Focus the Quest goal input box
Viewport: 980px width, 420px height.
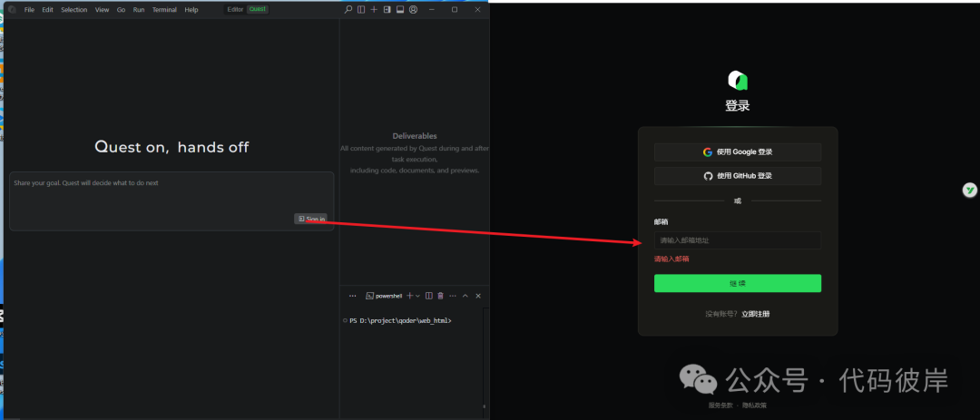click(171, 201)
